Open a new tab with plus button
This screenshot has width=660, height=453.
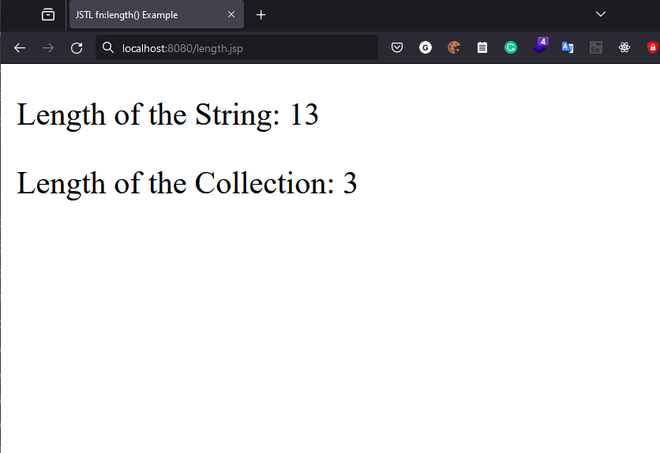coord(261,15)
